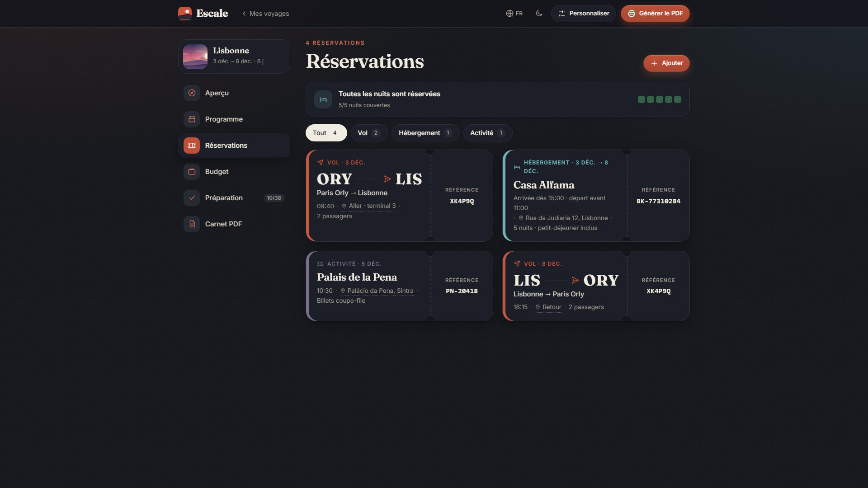Click the 10/38 preparation progress badge
868x488 pixels.
[274, 198]
